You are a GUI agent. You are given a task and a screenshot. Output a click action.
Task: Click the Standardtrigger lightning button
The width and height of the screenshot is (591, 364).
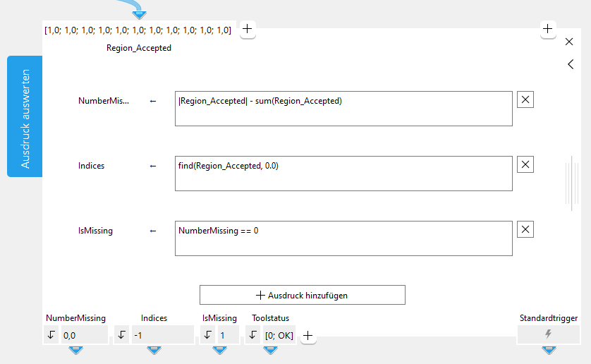(x=548, y=334)
